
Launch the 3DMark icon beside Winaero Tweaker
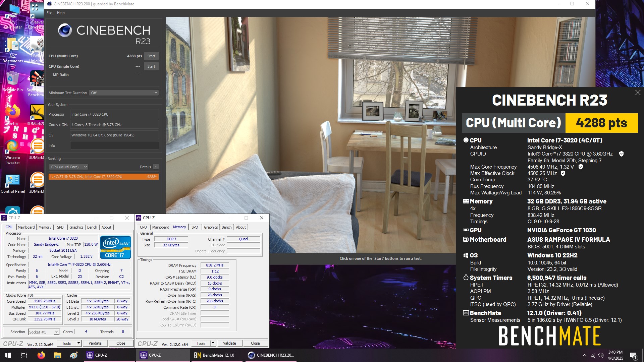click(x=37, y=149)
